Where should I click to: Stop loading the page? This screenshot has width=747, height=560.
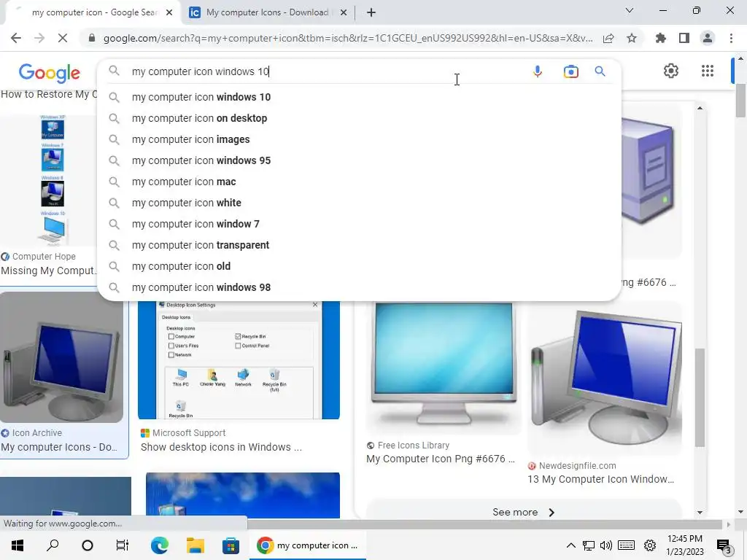(63, 38)
